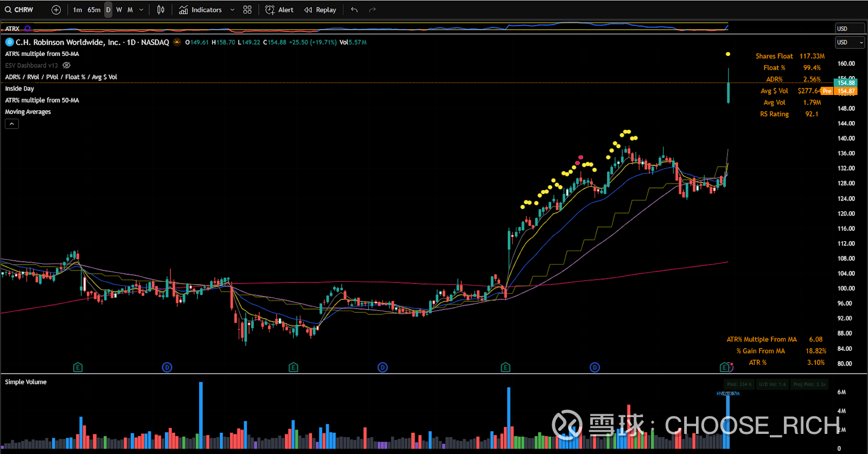868x454 pixels.
Task: Click the purple loop icon beside ATRX
Action: coord(28,28)
